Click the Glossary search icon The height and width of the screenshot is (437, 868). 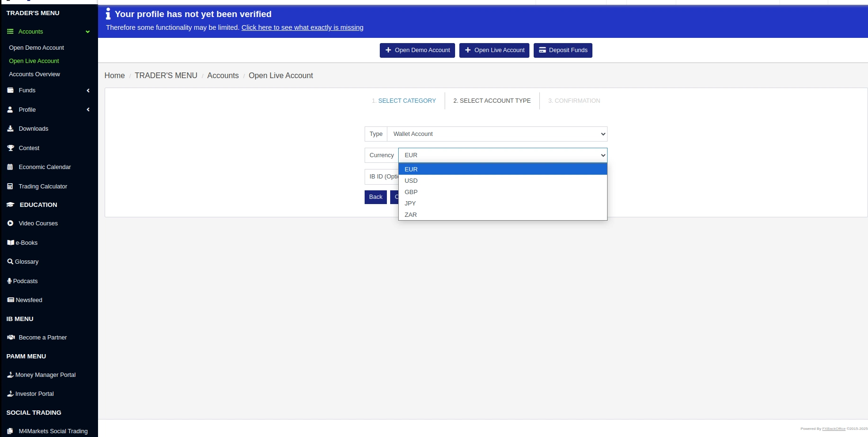tap(10, 262)
